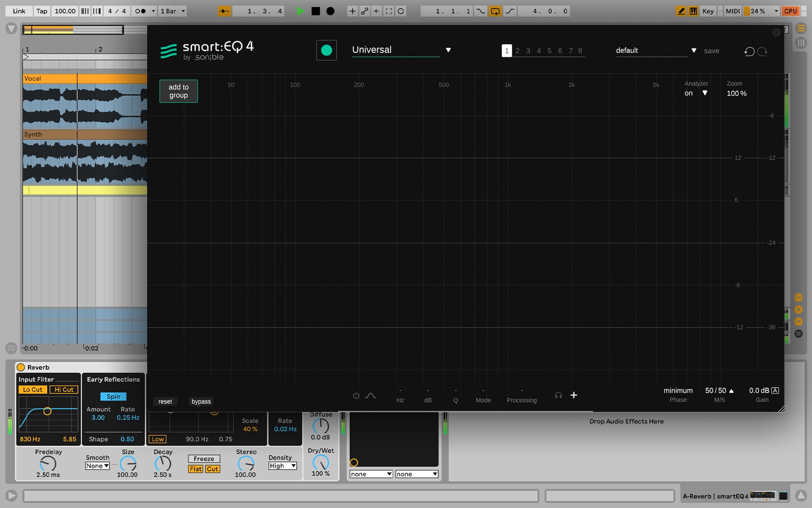Toggle the Reverb device activator
This screenshot has width=812, height=508.
pyautogui.click(x=21, y=367)
